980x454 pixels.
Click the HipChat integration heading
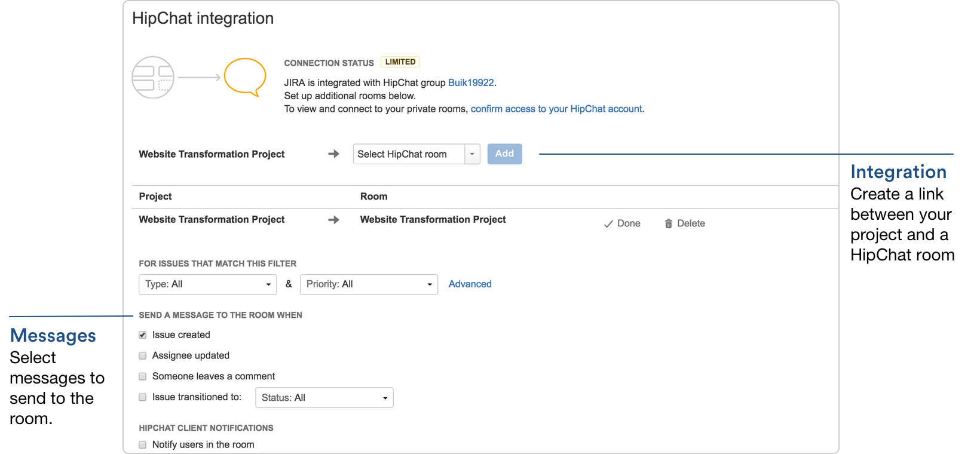pyautogui.click(x=203, y=19)
